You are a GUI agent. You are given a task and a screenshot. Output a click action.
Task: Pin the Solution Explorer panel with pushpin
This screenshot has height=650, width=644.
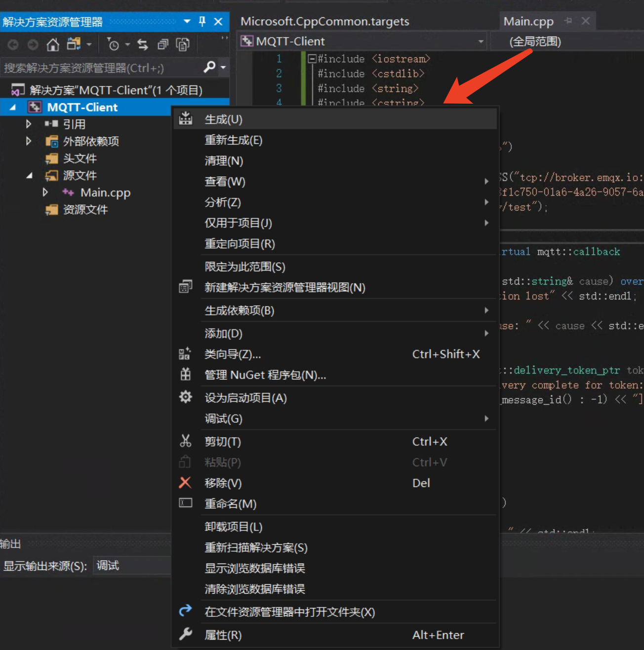[x=202, y=21]
